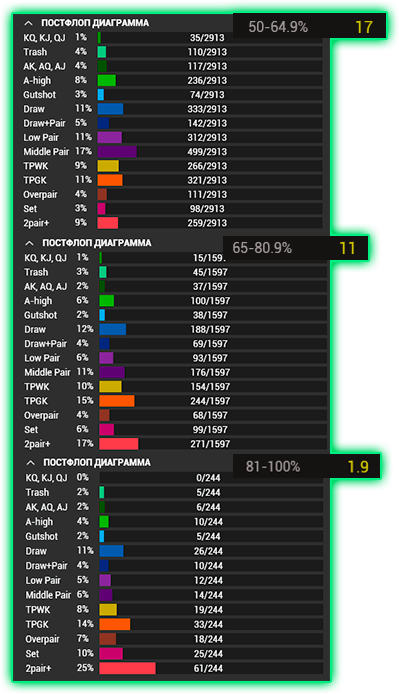Collapse the second Постфлоп диаграмма panel chevron

point(30,243)
